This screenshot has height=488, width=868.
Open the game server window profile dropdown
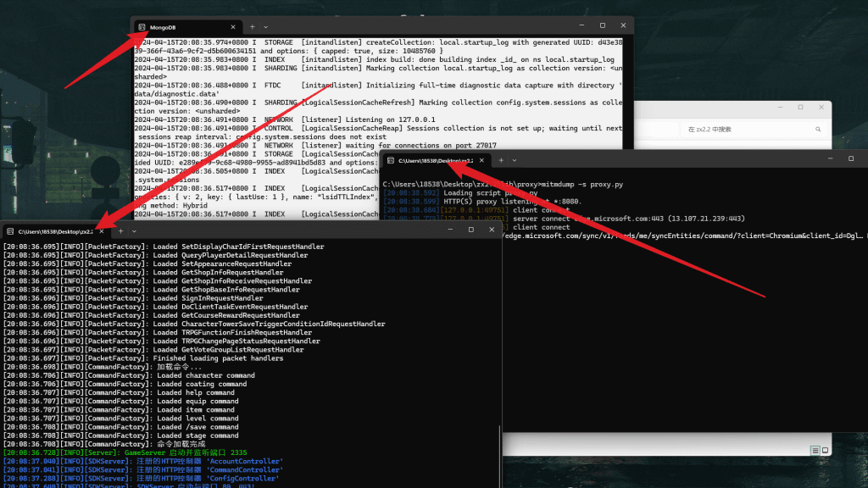(x=135, y=231)
